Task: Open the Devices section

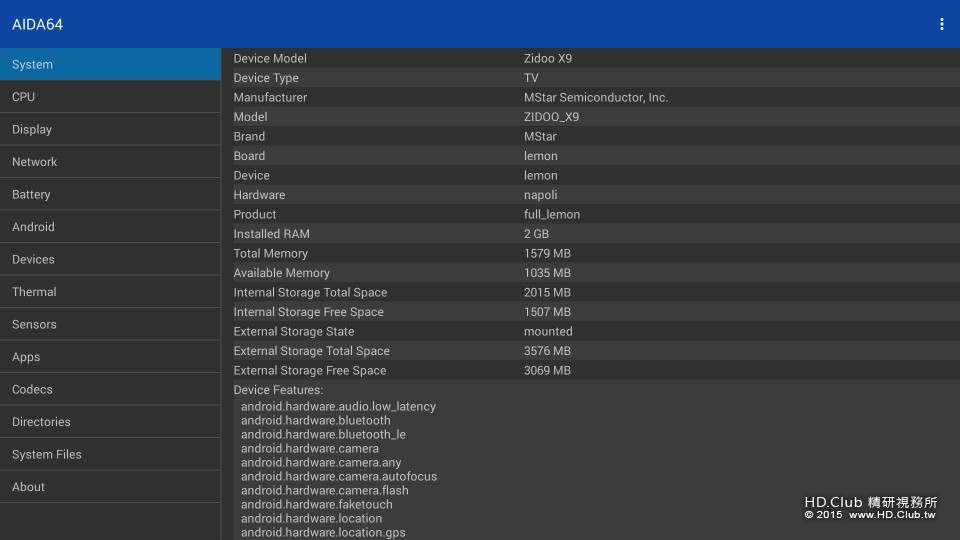Action: coord(110,259)
